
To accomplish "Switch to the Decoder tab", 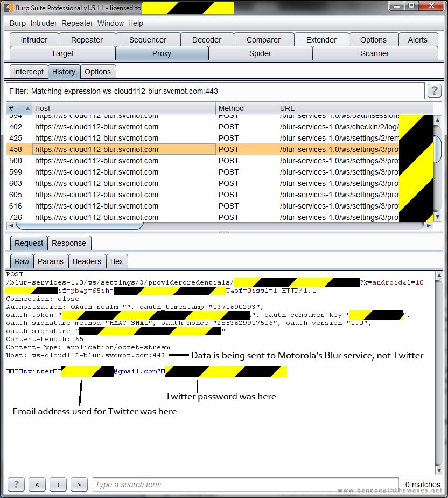I will (207, 40).
